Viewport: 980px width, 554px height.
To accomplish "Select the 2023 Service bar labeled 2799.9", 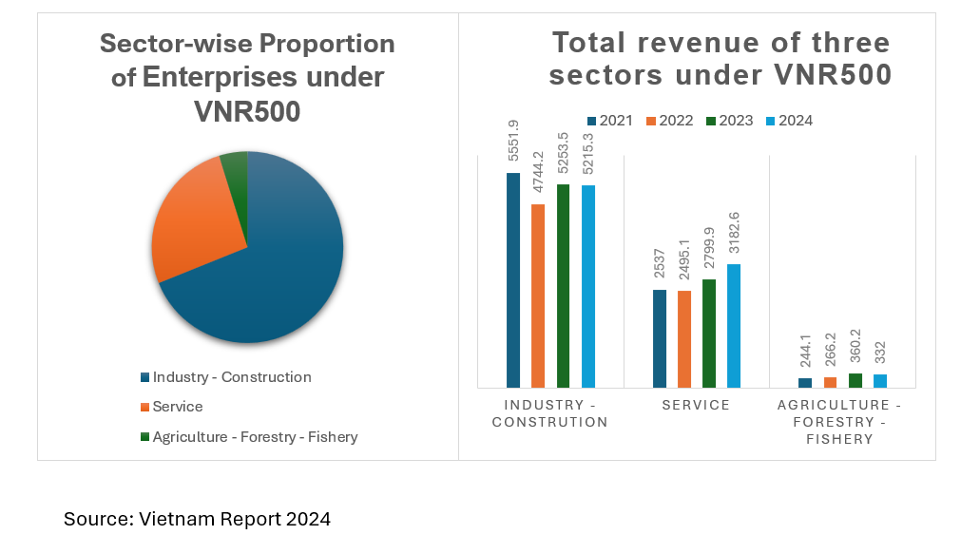I will pos(709,333).
